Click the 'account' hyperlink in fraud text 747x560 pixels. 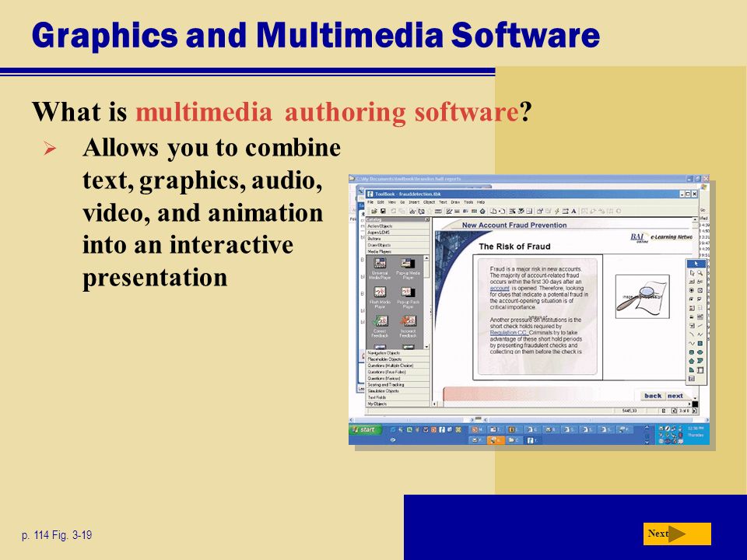(500, 288)
